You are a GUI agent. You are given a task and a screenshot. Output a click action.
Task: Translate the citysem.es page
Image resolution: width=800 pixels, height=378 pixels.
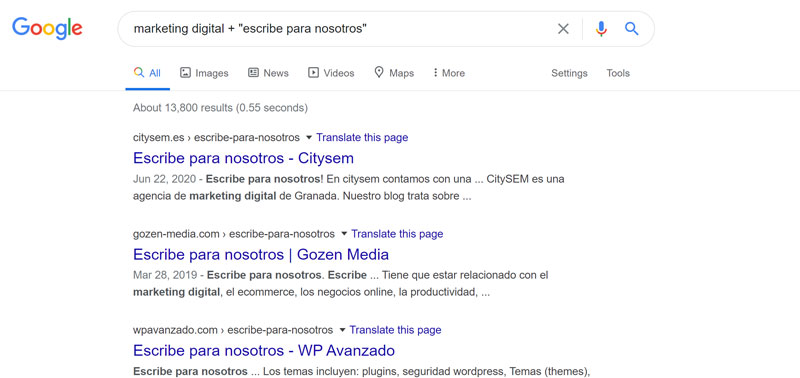[x=362, y=137]
